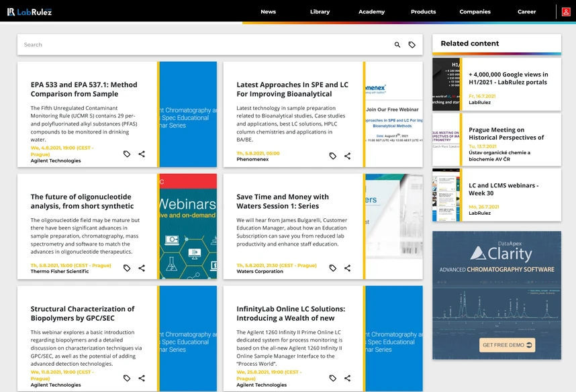Click date 'Mo, 26.7.2021' in related content
576x392 pixels.
[x=484, y=207]
